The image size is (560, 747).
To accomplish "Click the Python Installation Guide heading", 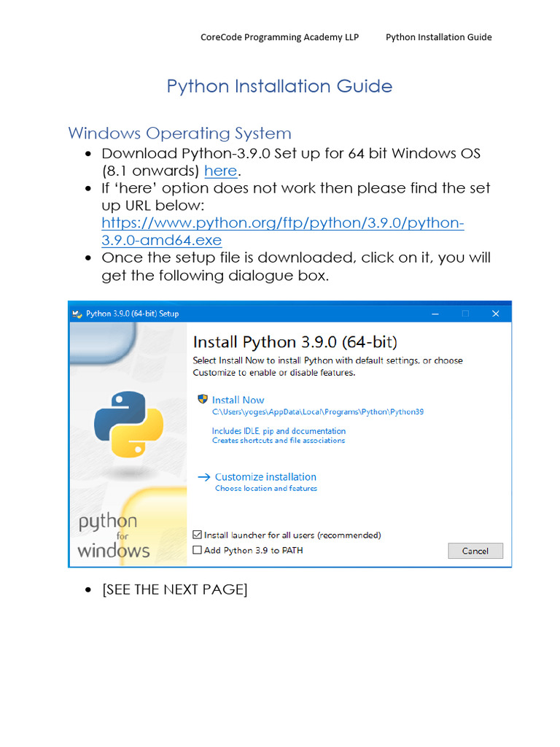I will click(x=279, y=86).
